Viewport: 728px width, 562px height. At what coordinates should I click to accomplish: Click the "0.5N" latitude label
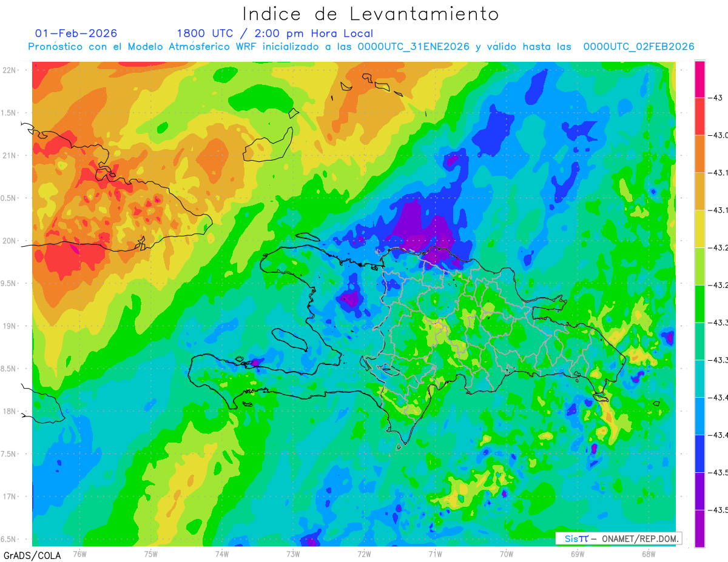[x=9, y=198]
